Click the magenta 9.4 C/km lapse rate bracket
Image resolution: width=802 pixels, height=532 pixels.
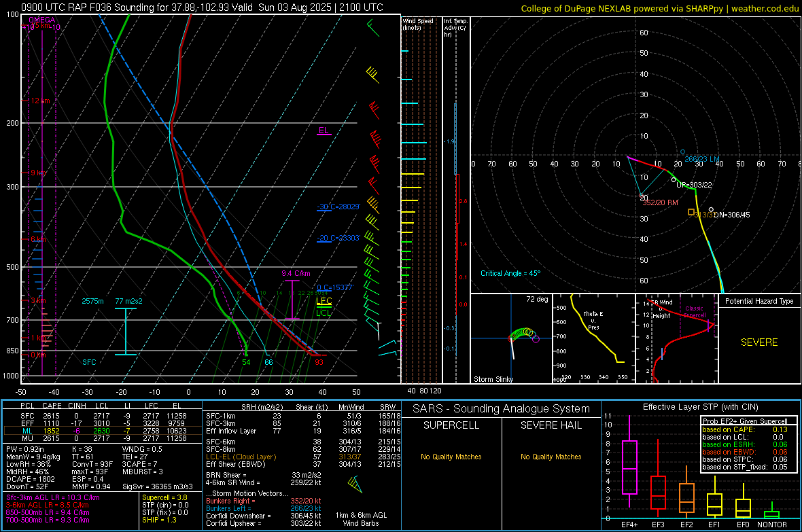click(292, 300)
